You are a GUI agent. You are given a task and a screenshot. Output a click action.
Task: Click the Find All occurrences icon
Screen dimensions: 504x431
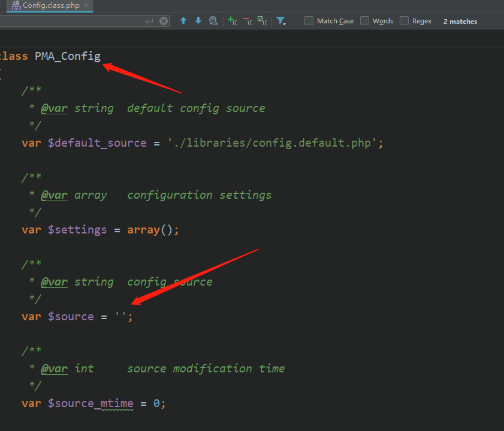coord(213,21)
